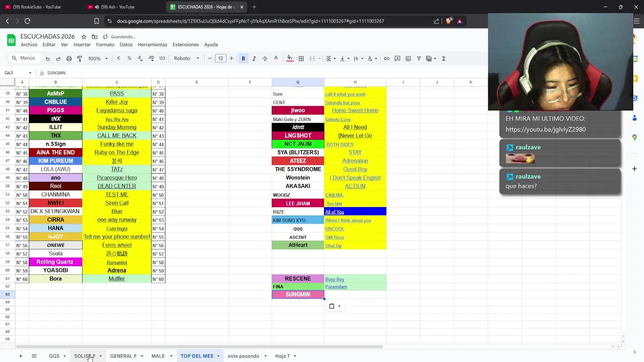Open the Formato menu
This screenshot has height=362, width=644.
pyautogui.click(x=105, y=45)
